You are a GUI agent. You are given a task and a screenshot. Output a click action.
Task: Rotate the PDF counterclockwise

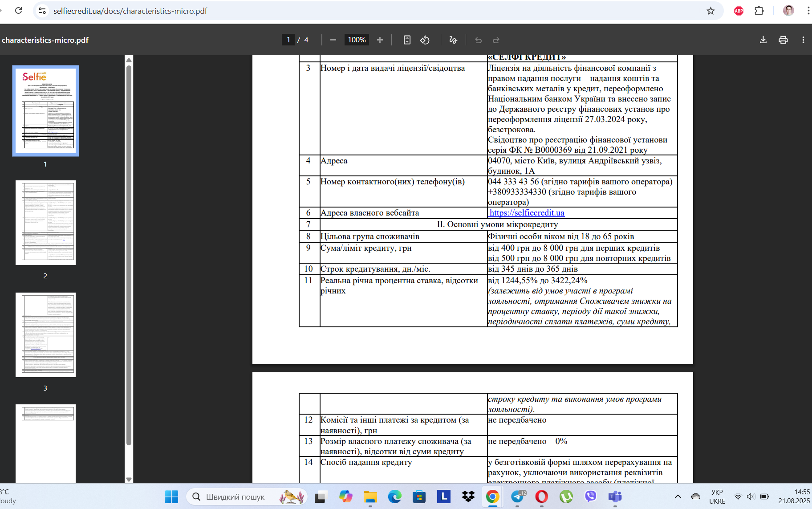[x=425, y=40]
